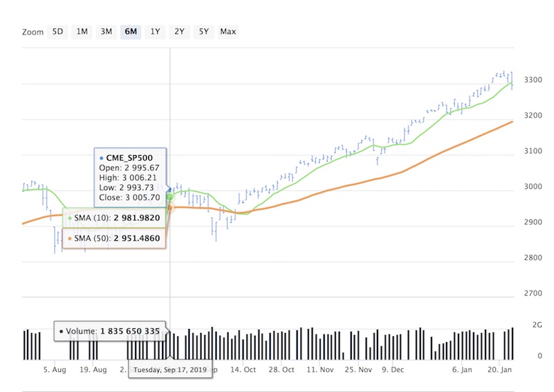Expand the chart to 5Y
This screenshot has width=554, height=392.
click(204, 31)
